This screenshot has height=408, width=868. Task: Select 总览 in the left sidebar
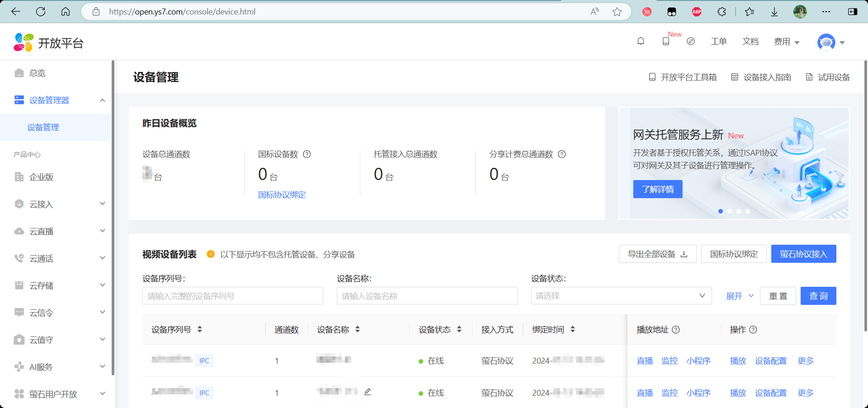37,73
